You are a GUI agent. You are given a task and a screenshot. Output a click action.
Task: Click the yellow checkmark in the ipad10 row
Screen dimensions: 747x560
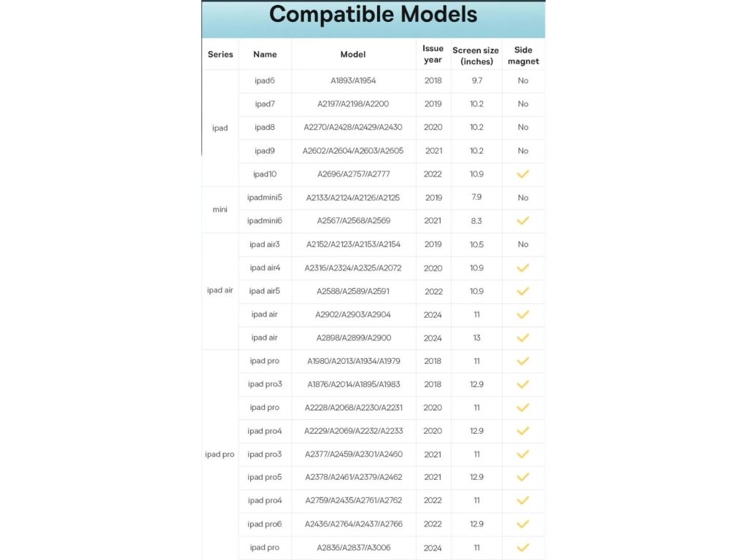(522, 174)
